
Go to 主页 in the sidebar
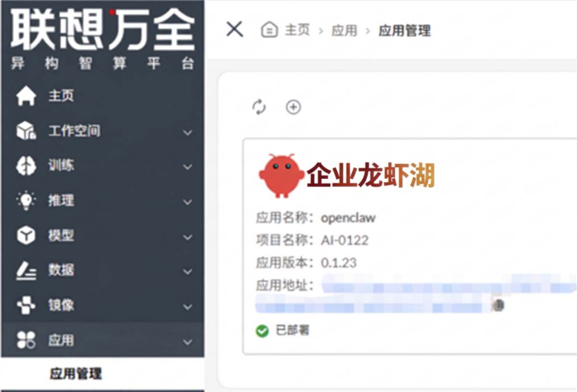[x=61, y=96]
